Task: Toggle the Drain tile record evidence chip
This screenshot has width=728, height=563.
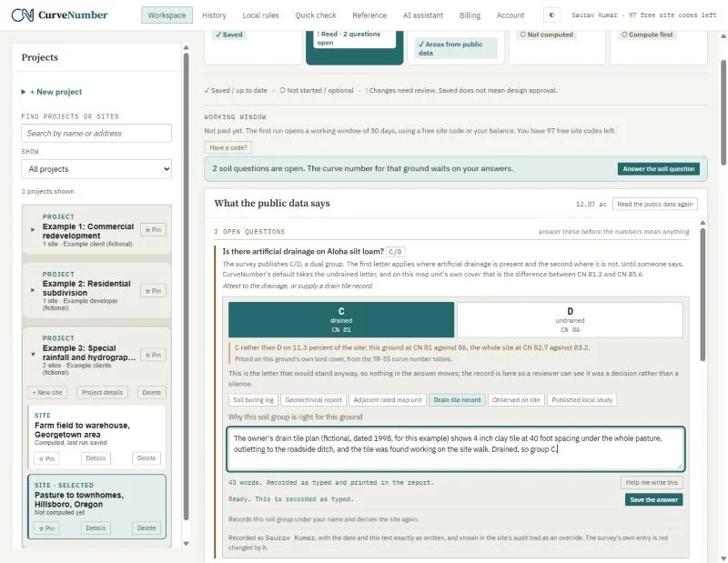Action: point(457,399)
